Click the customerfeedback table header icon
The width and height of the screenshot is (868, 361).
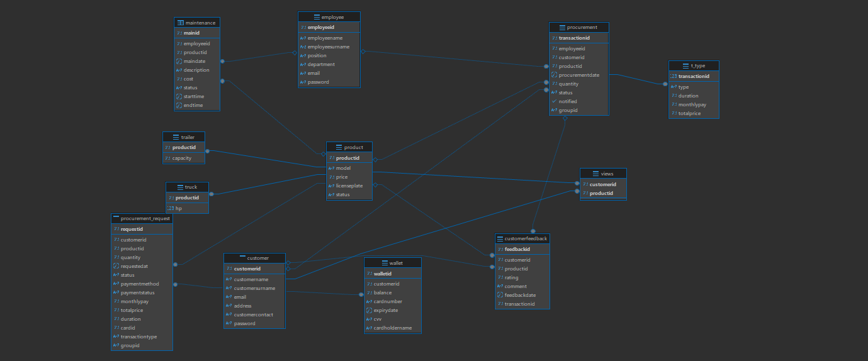[x=500, y=239]
